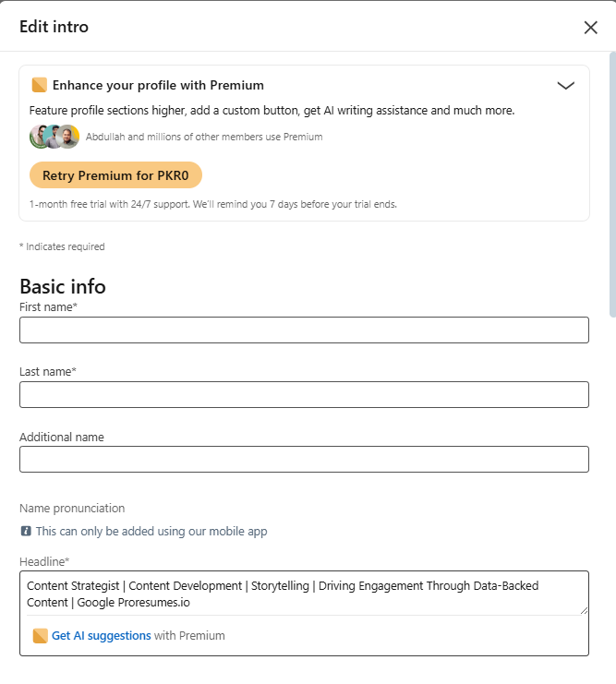The height and width of the screenshot is (684, 616).
Task: Click the dialog's vertical scrollbar thumb
Action: click(x=612, y=184)
